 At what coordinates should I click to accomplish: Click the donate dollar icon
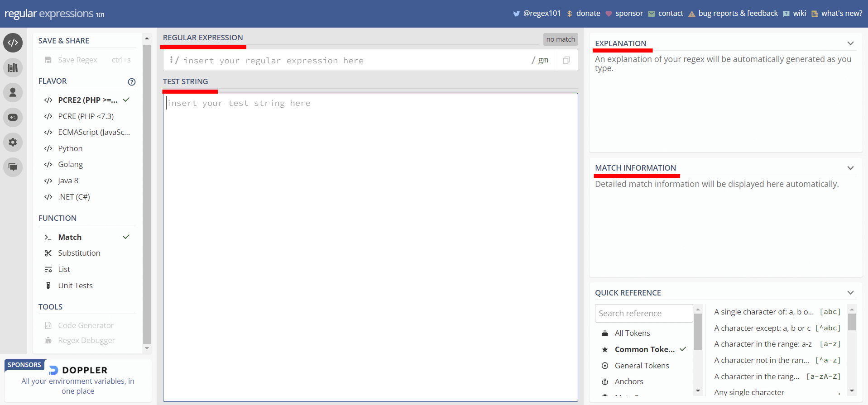[570, 14]
